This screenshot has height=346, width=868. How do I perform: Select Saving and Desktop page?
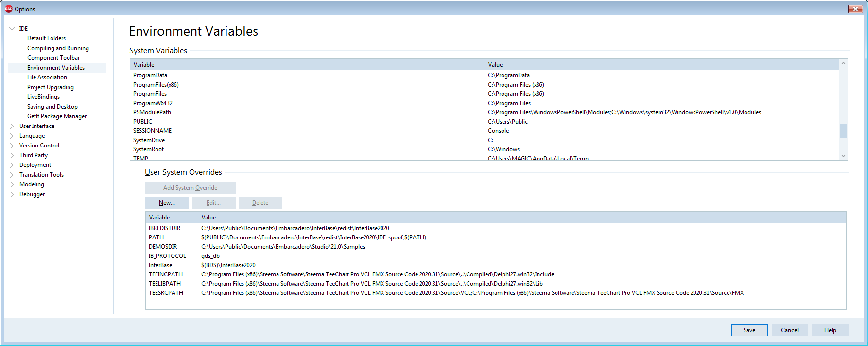52,107
